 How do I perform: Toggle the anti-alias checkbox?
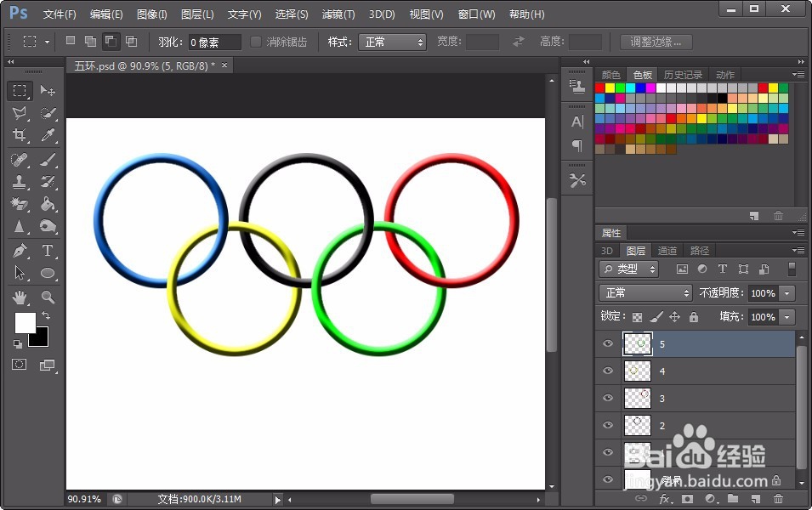256,42
